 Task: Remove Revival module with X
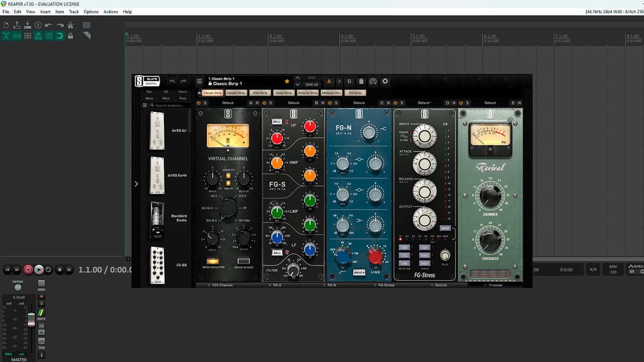pyautogui.click(x=520, y=103)
